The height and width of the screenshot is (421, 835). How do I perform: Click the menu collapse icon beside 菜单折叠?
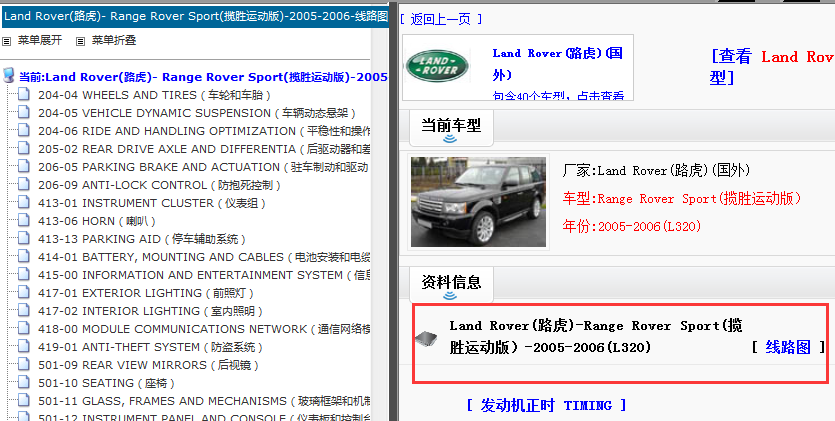pyautogui.click(x=80, y=41)
